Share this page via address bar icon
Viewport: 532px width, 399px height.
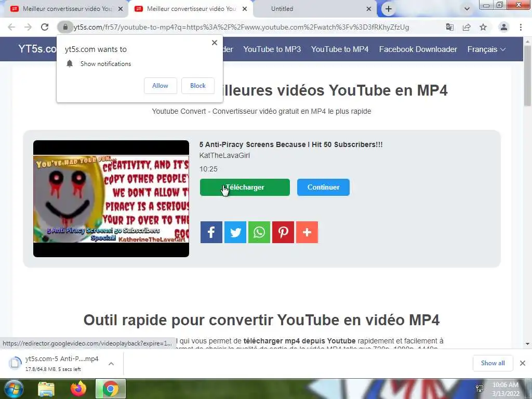pyautogui.click(x=467, y=27)
